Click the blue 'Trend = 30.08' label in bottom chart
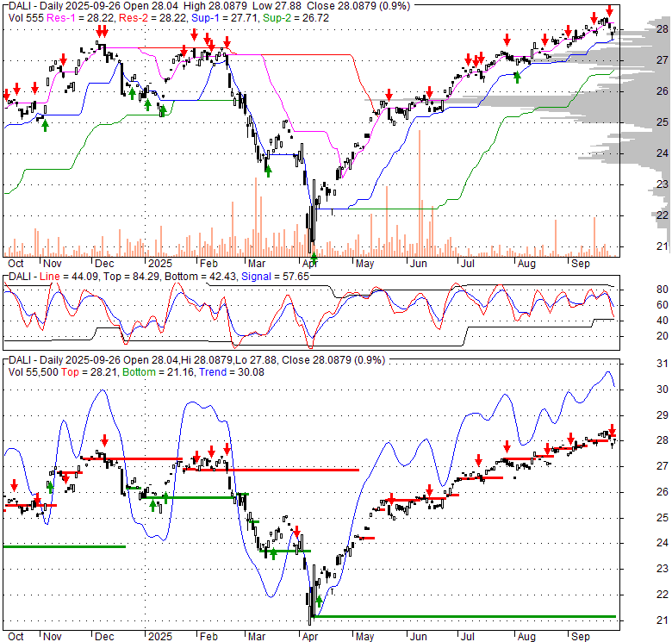The image size is (672, 642). point(232,372)
